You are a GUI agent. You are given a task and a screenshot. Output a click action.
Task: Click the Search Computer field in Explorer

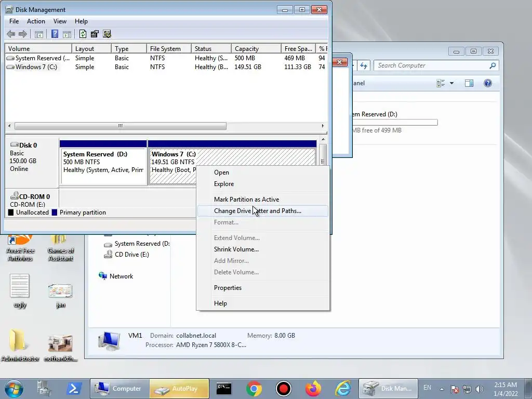click(436, 65)
